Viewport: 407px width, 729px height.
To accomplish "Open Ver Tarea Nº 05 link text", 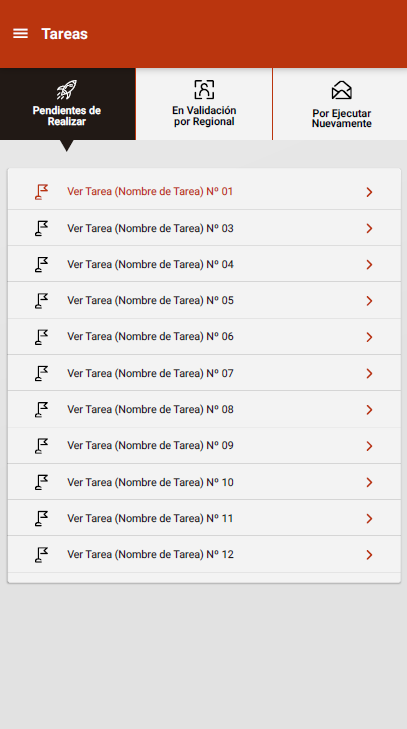I will (150, 300).
